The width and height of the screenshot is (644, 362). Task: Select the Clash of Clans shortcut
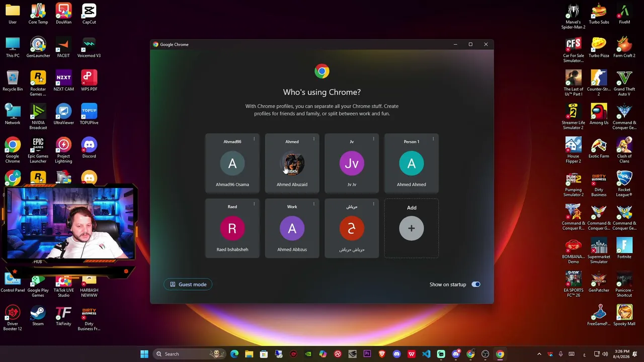[624, 151]
